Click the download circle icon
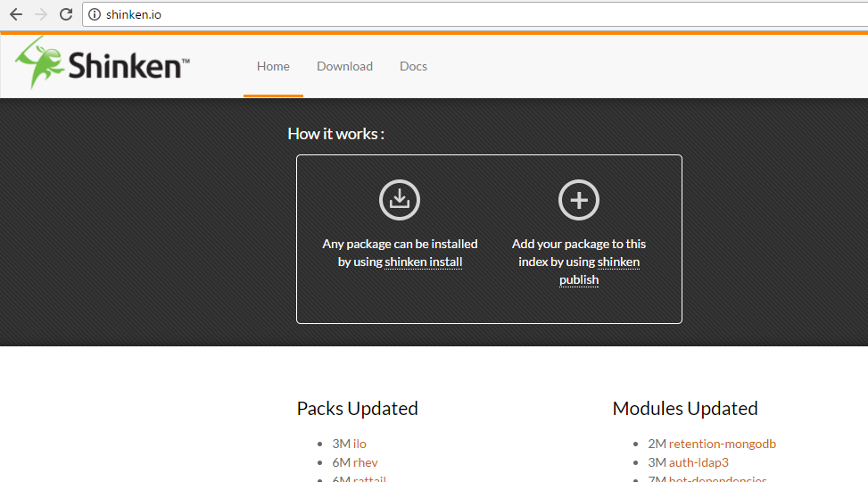Viewport: 868px width, 482px height. point(400,200)
